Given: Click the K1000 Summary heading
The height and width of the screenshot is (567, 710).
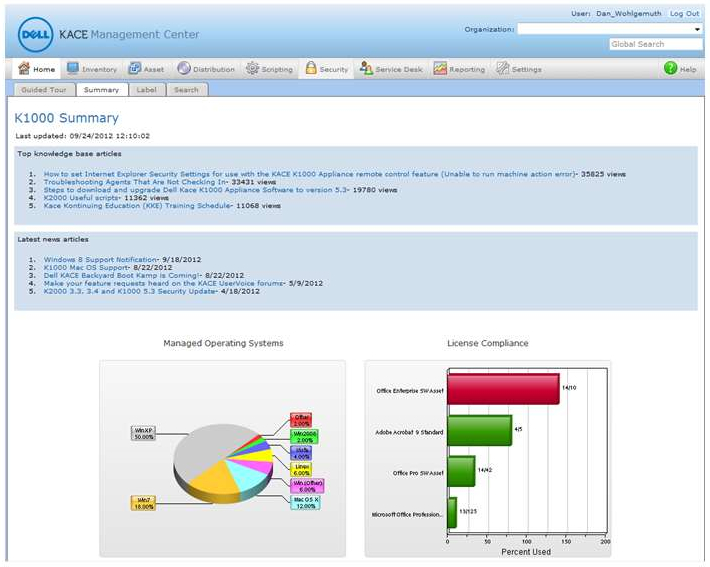Looking at the screenshot, I should pos(67,118).
